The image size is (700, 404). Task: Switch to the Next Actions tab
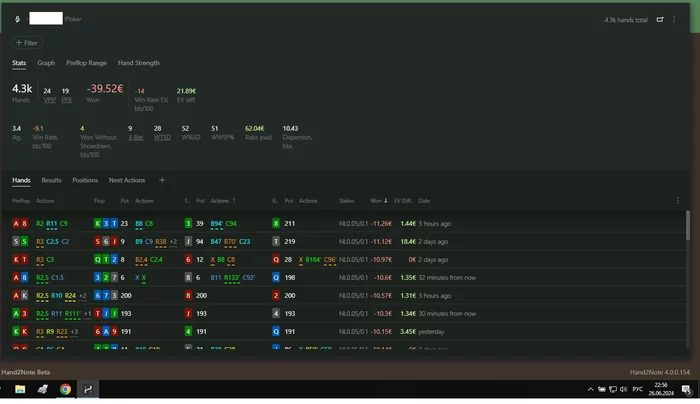[127, 180]
